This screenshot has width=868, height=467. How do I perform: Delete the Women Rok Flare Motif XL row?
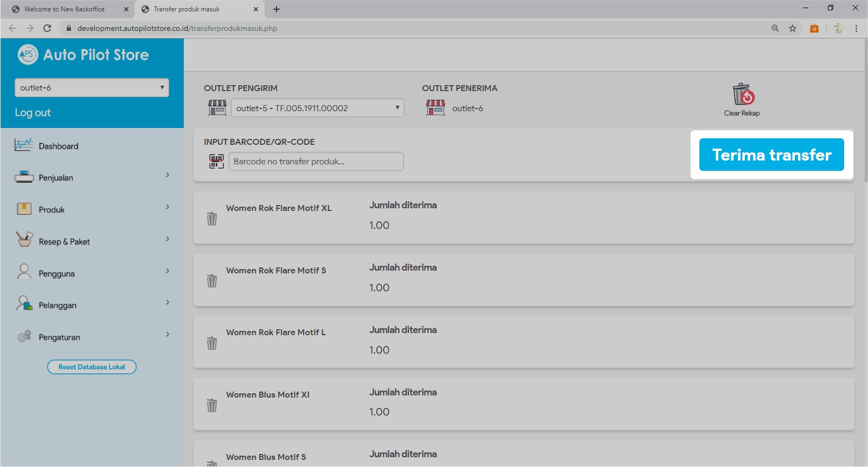pos(212,219)
